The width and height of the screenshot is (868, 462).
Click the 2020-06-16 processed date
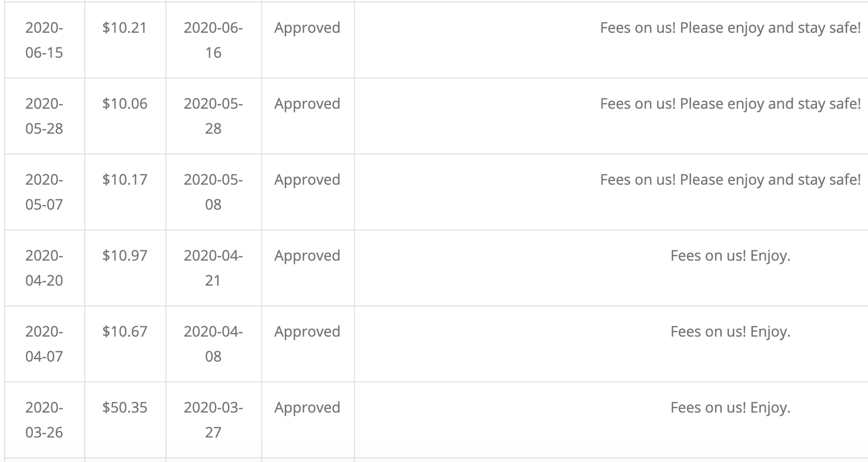pos(213,40)
